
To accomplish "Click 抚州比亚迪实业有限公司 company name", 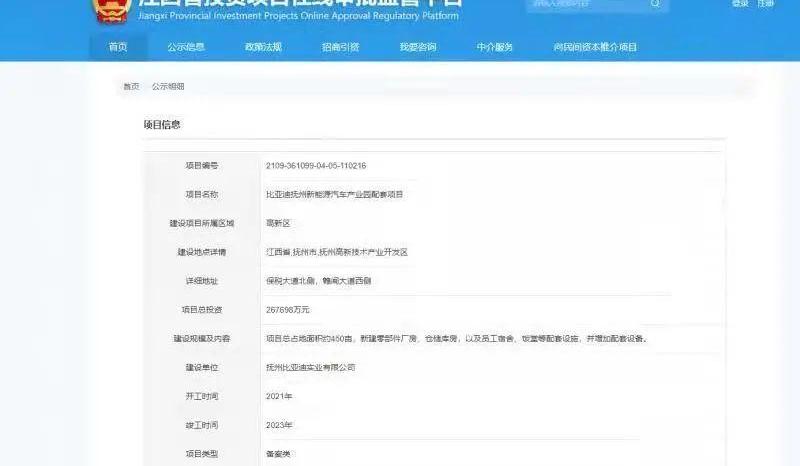I will coord(311,367).
